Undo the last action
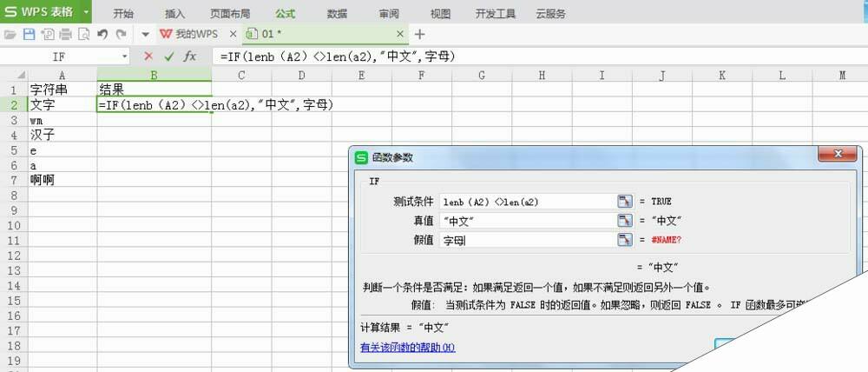 point(102,34)
